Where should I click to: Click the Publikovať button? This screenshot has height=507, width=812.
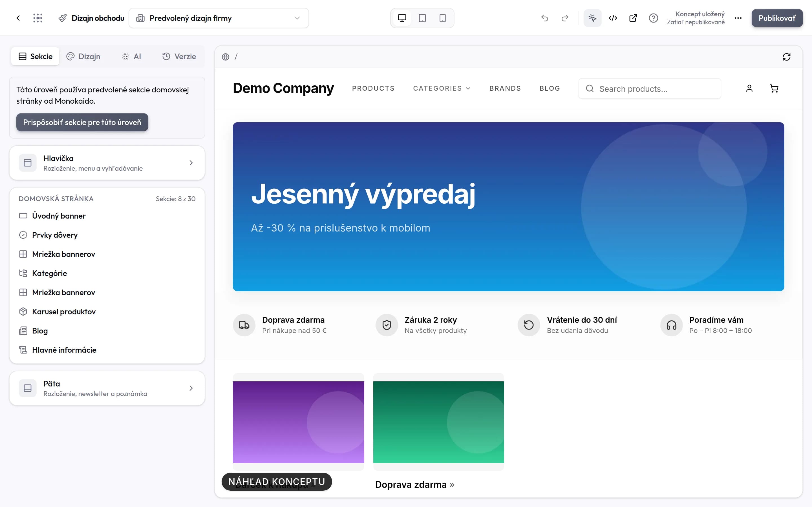point(777,18)
